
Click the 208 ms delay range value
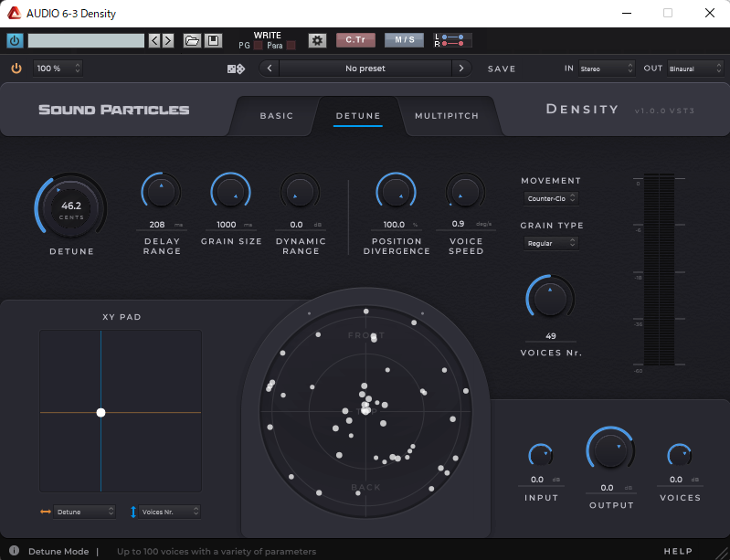[157, 225]
